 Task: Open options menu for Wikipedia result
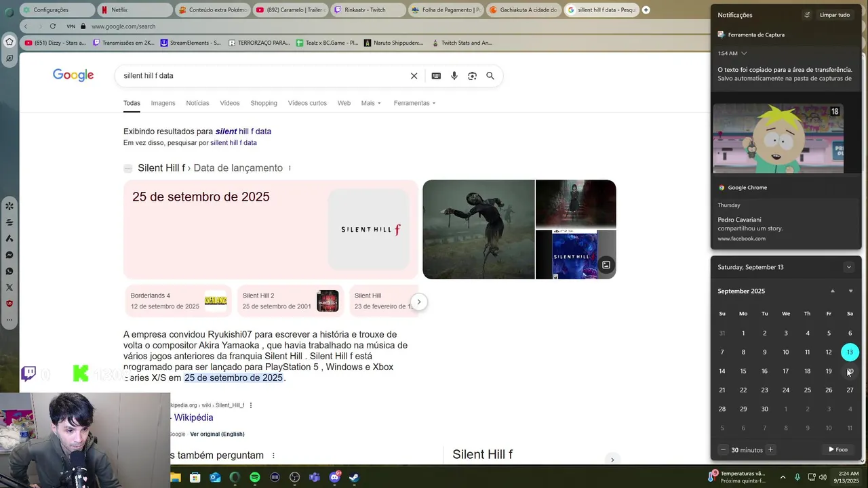pyautogui.click(x=251, y=405)
